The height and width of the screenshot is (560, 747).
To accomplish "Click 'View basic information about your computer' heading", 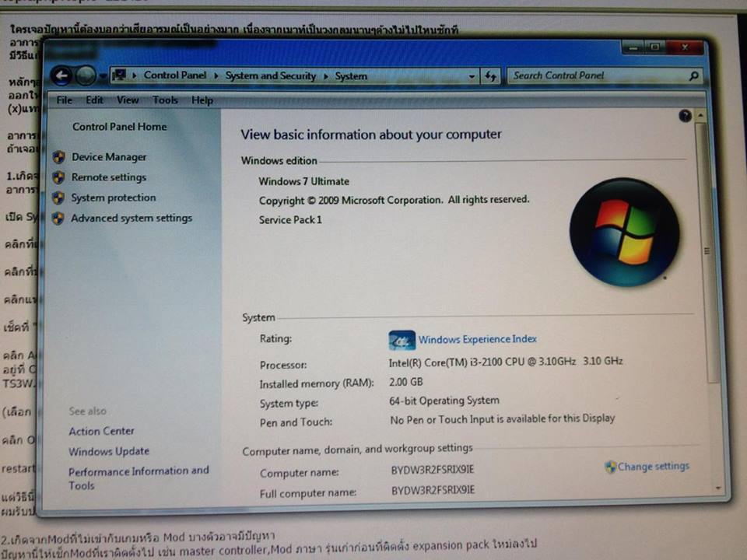I will tap(371, 135).
